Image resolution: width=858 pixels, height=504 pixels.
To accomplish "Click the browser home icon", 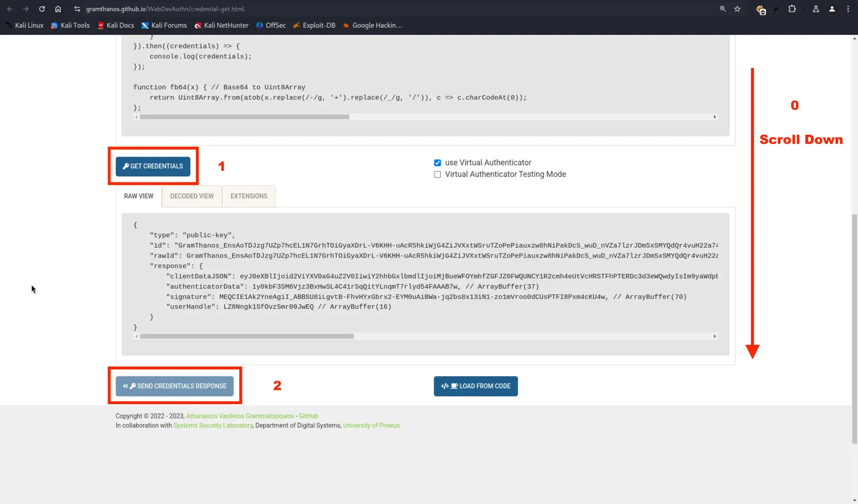I will pos(58,9).
